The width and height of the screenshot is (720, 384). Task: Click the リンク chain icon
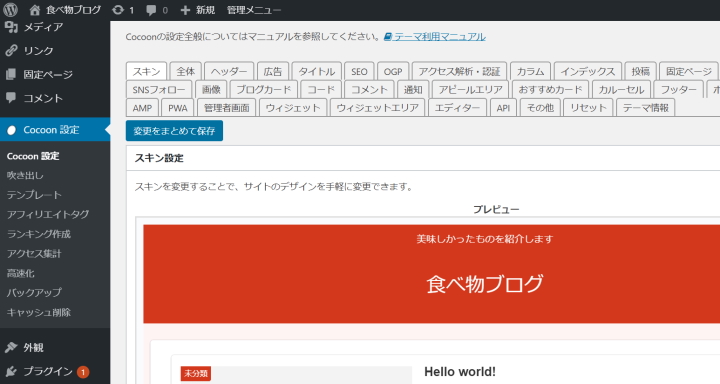pos(11,51)
